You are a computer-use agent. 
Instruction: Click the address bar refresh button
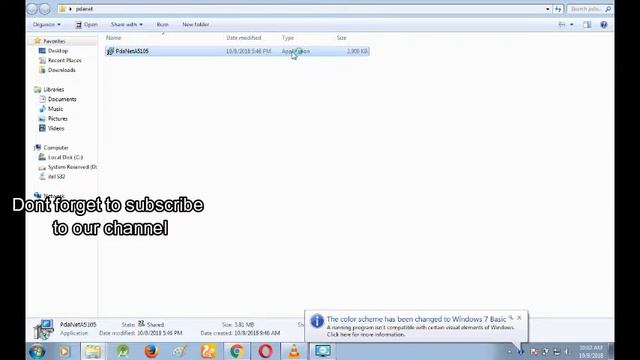point(558,9)
